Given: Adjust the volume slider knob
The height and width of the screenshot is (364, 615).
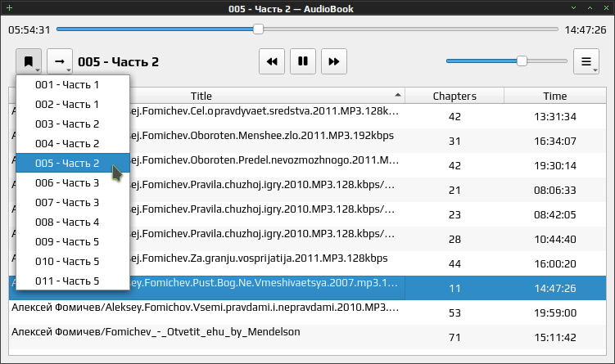Looking at the screenshot, I should coord(522,61).
